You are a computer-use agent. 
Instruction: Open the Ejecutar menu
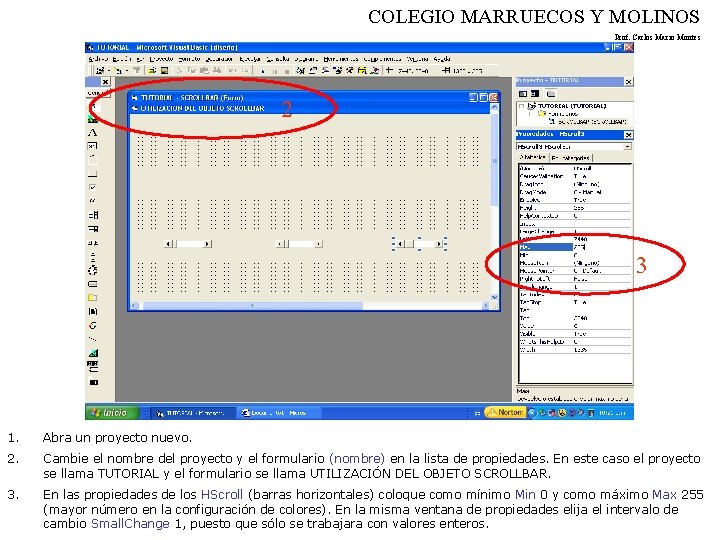click(250, 59)
